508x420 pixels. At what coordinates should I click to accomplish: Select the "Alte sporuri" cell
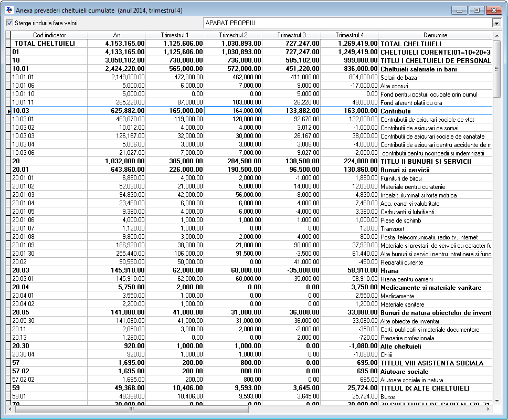click(436, 86)
